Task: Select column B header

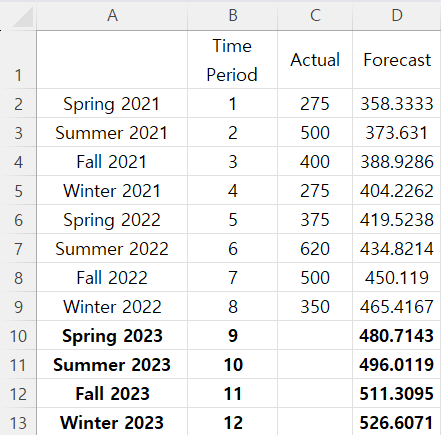Action: [x=233, y=16]
